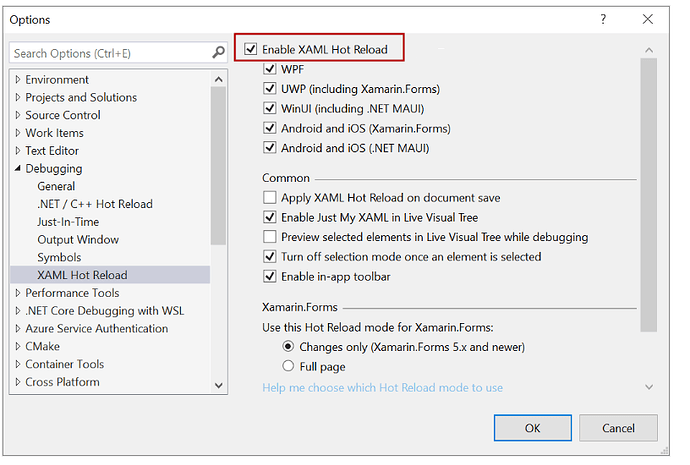This screenshot has width=690, height=465.
Task: Toggle Android and iOS (.NET MAUI) checkbox
Action: pyautogui.click(x=269, y=147)
